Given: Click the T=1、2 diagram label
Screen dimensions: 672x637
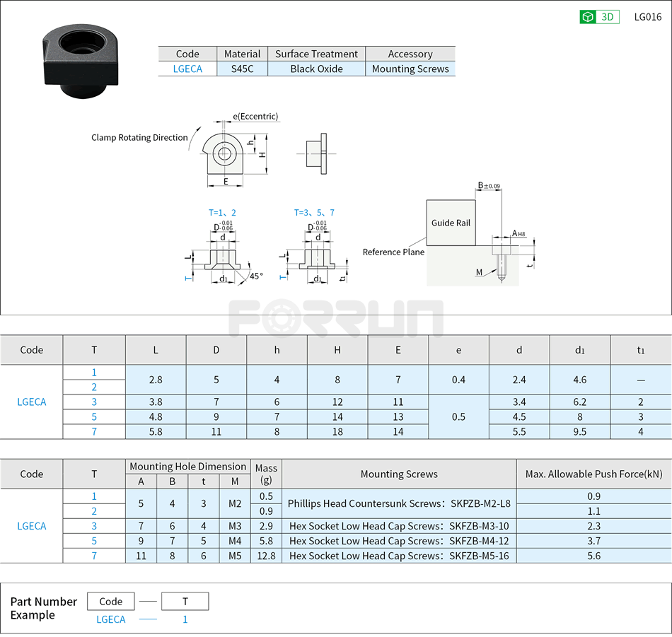Looking at the screenshot, I should (x=222, y=213).
